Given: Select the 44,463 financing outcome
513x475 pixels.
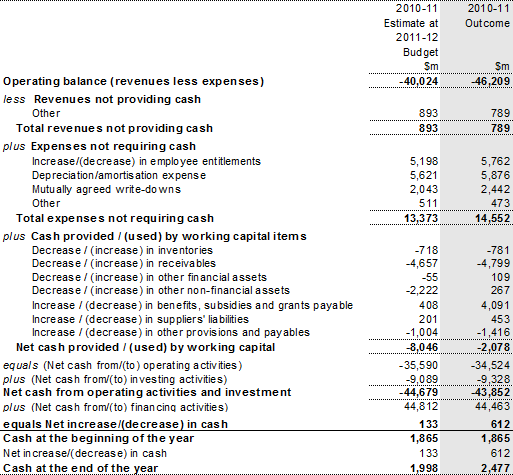Looking at the screenshot, I should [493, 406].
